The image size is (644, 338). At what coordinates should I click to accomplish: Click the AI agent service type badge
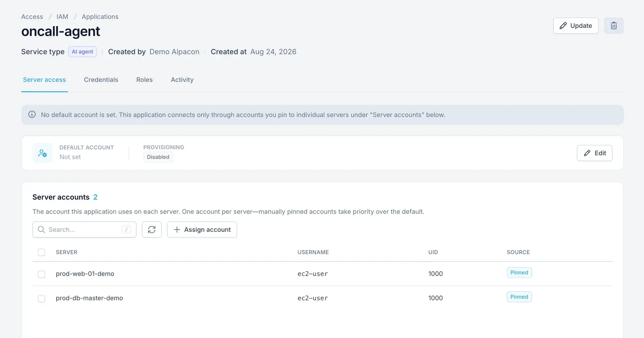pos(83,52)
